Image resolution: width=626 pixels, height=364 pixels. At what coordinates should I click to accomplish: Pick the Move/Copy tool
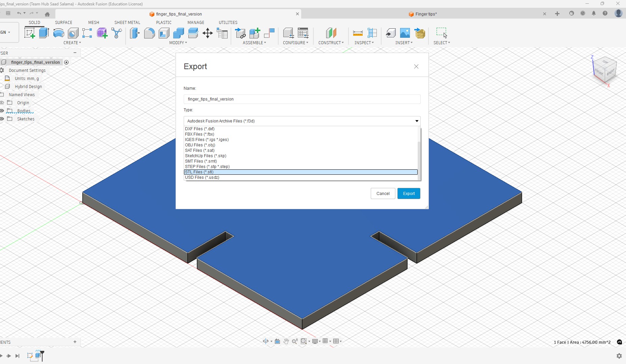tap(207, 33)
